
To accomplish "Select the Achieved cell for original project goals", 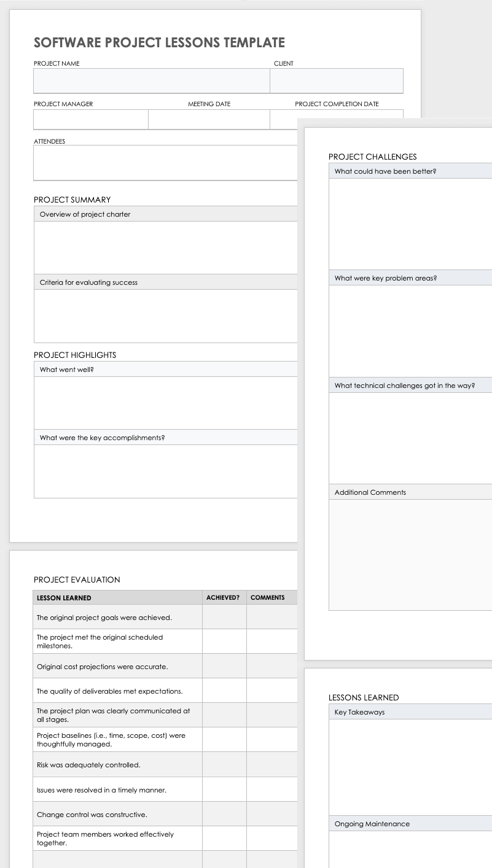I will [224, 617].
